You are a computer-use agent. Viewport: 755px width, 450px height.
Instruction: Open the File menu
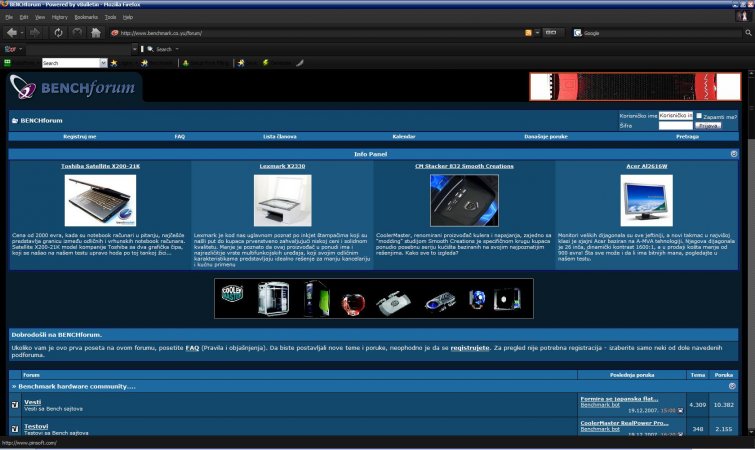point(9,17)
